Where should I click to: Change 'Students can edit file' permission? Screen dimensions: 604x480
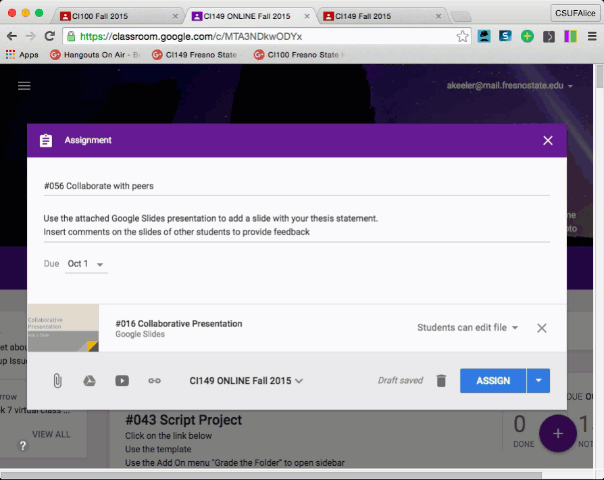click(x=468, y=328)
